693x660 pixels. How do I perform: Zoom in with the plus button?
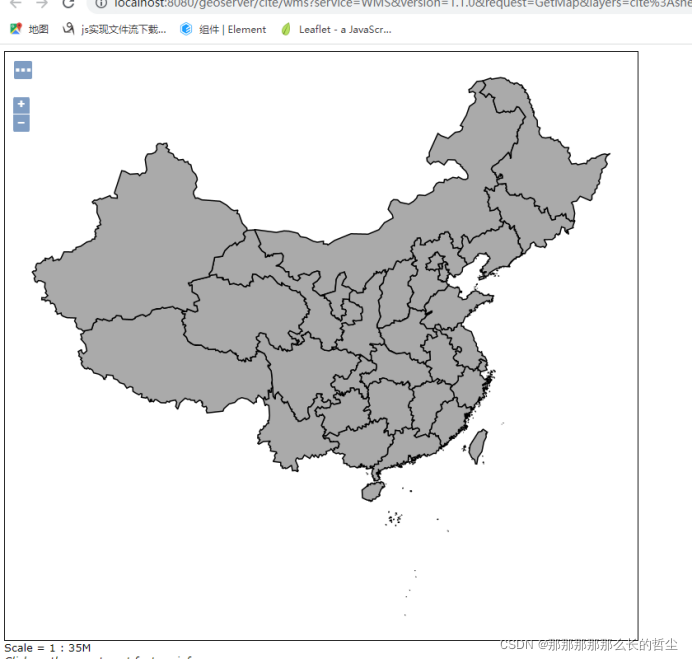coord(21,105)
